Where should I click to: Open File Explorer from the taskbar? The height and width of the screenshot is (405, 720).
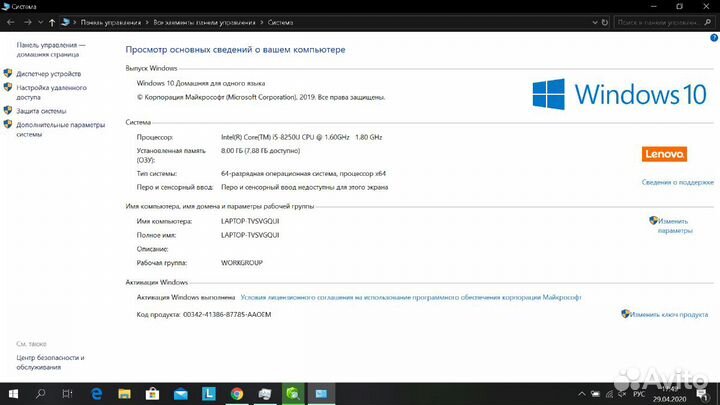(124, 394)
